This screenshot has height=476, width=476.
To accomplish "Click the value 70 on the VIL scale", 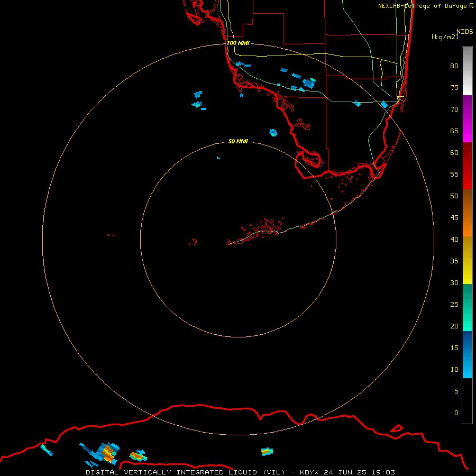I will 454,109.
